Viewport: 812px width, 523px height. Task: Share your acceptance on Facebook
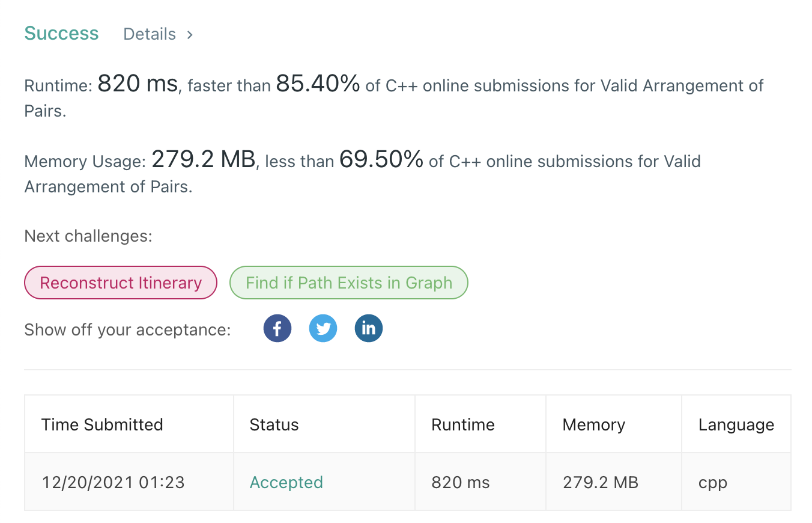pyautogui.click(x=277, y=328)
